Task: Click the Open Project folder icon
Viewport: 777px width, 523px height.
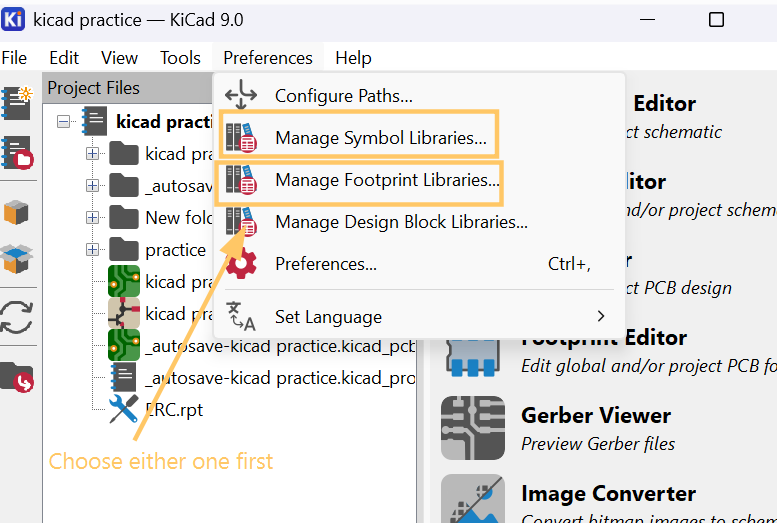Action: pos(16,152)
